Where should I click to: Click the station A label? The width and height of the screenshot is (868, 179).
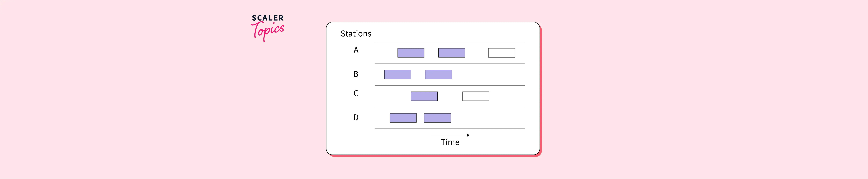tap(356, 50)
